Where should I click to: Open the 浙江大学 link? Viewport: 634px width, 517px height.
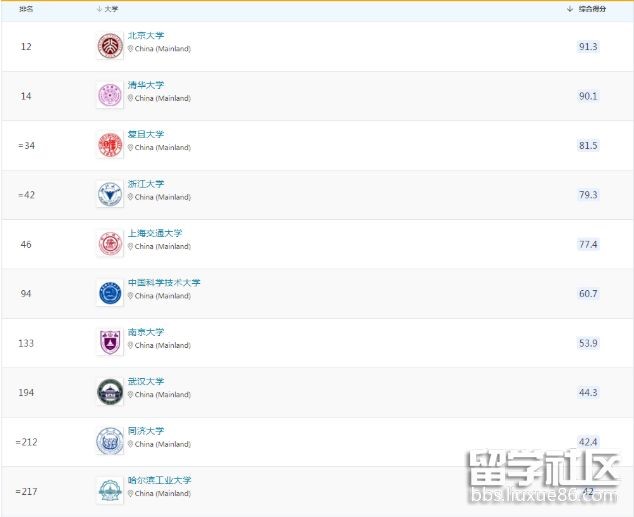(x=146, y=184)
